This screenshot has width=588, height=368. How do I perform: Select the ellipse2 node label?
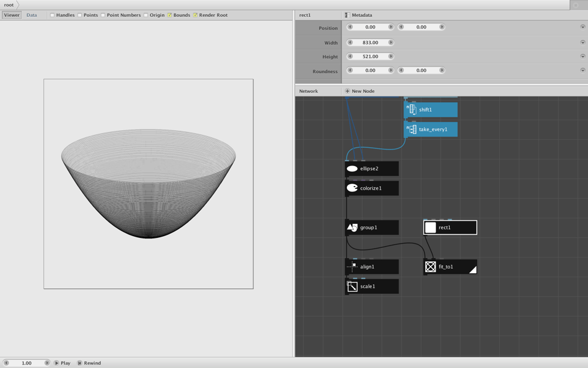tap(369, 168)
